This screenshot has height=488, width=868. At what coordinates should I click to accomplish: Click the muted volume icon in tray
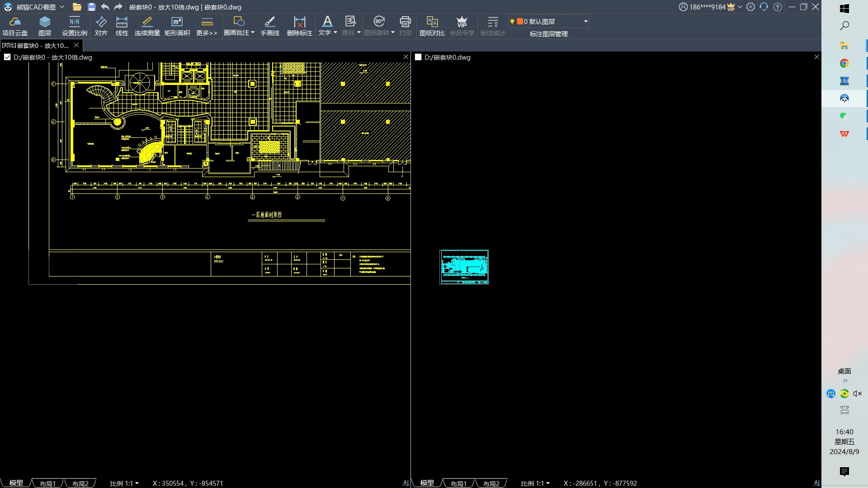pyautogui.click(x=858, y=394)
